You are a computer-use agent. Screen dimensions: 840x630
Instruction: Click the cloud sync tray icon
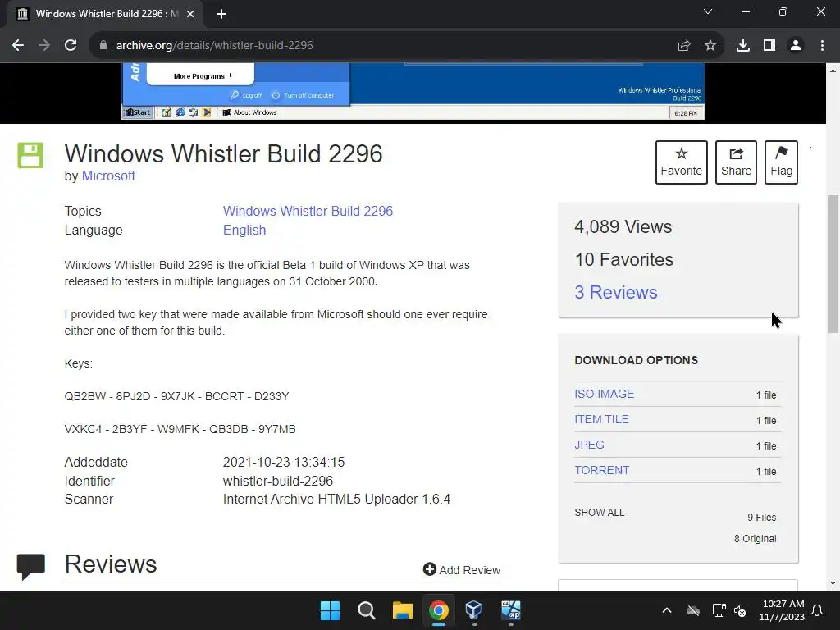tap(692, 610)
